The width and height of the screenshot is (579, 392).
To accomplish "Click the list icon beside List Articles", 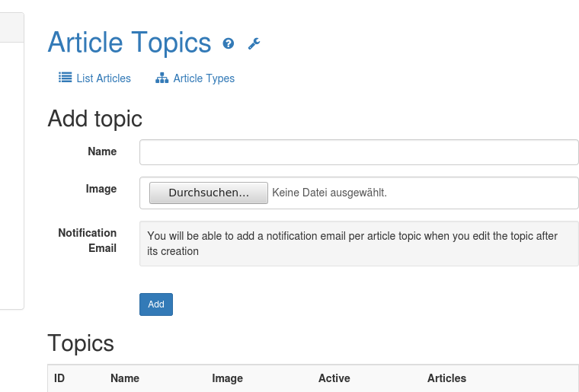I will [x=65, y=78].
